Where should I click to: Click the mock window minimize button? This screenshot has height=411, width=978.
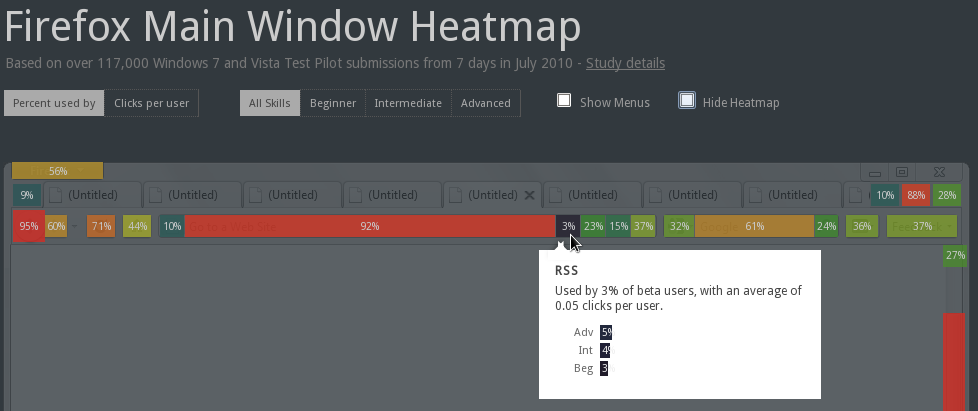click(875, 173)
